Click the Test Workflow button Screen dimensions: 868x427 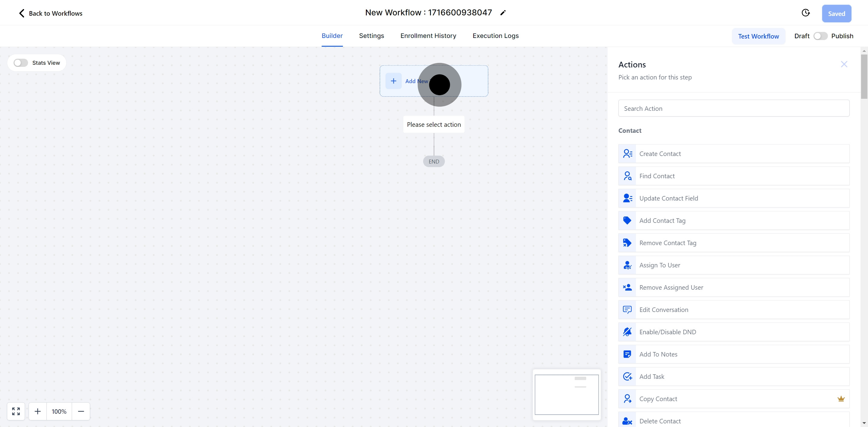tap(758, 36)
